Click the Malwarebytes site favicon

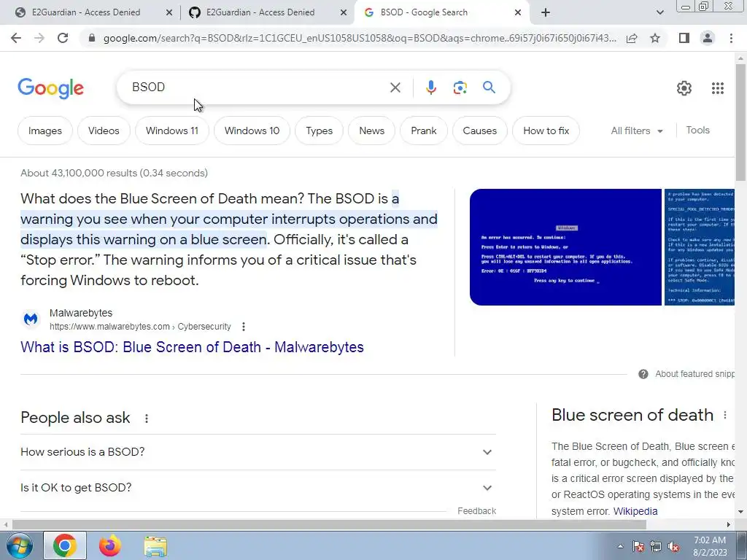(x=31, y=319)
